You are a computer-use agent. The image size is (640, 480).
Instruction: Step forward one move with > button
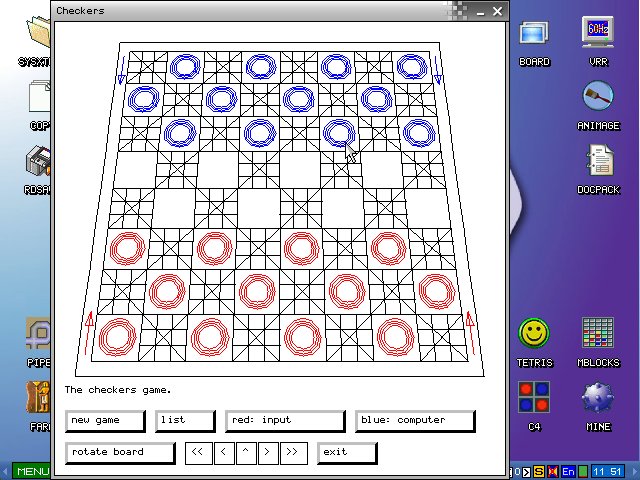pyautogui.click(x=267, y=452)
